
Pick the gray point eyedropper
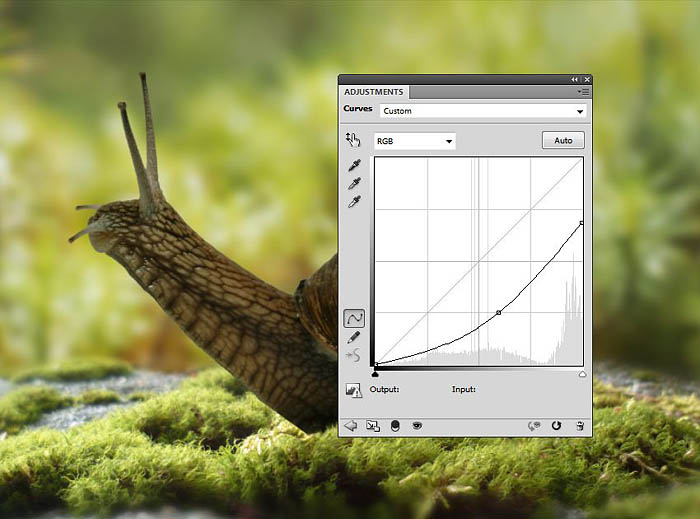coord(354,183)
